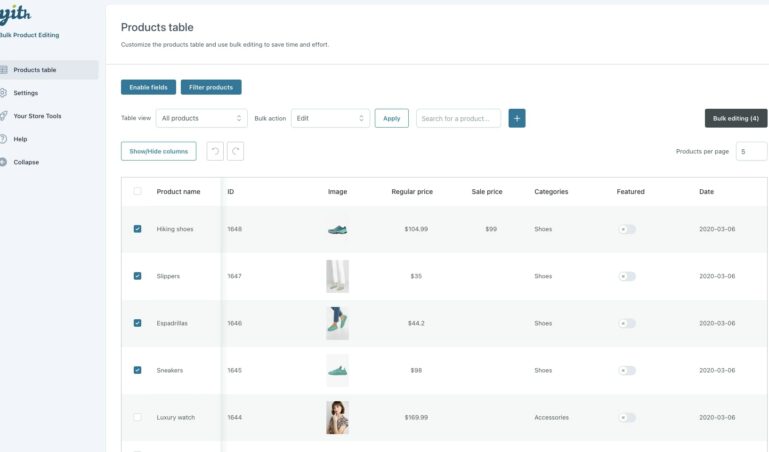Click the Settings gear icon in sidebar
The image size is (769, 452).
(3, 93)
